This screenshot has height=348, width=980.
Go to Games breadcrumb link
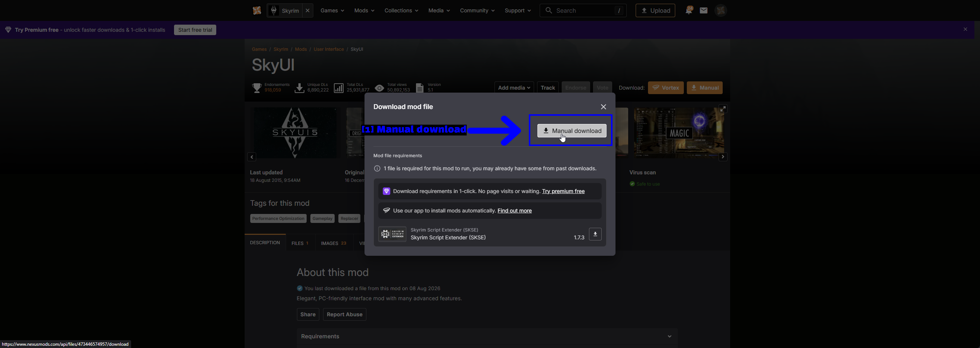[x=259, y=49]
